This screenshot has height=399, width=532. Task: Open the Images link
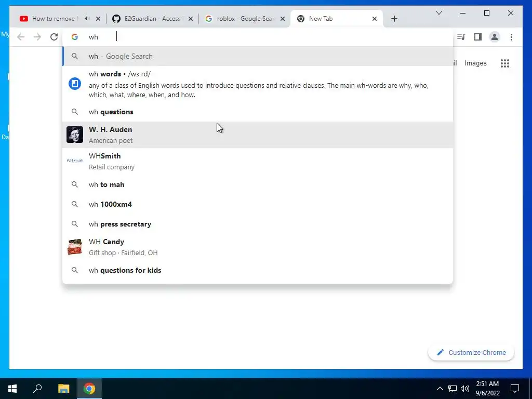pyautogui.click(x=475, y=63)
